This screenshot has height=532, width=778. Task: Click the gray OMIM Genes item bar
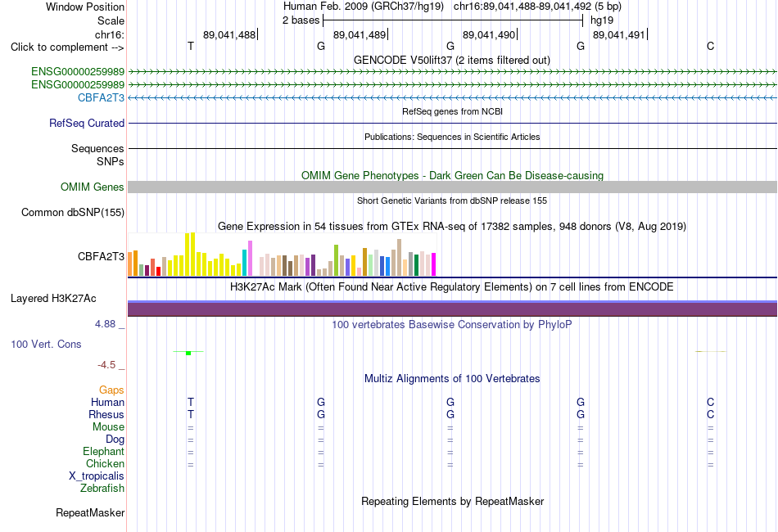tap(452, 187)
